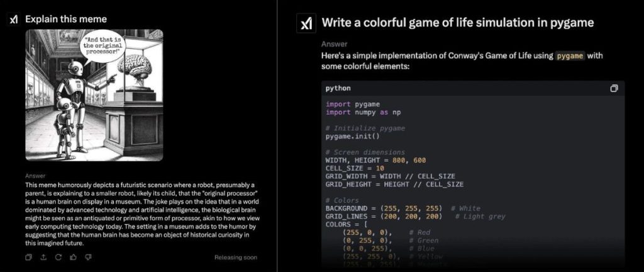
Task: Open the robot museum meme image
Action: point(94,95)
